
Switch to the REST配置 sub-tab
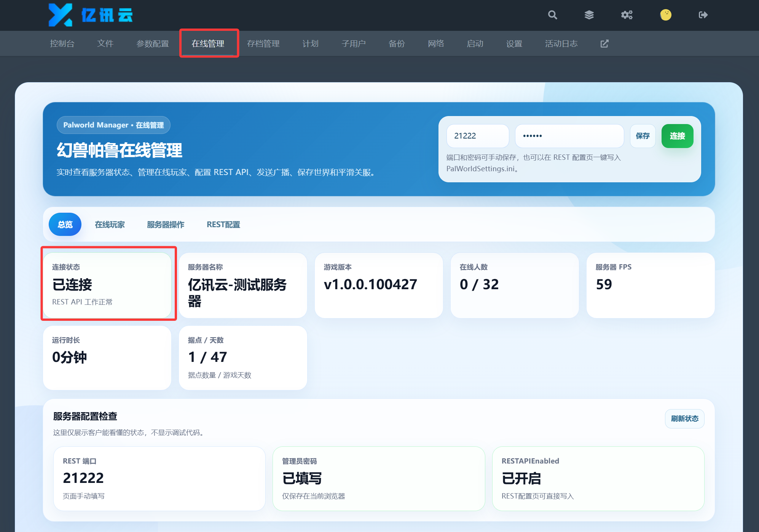pyautogui.click(x=223, y=225)
